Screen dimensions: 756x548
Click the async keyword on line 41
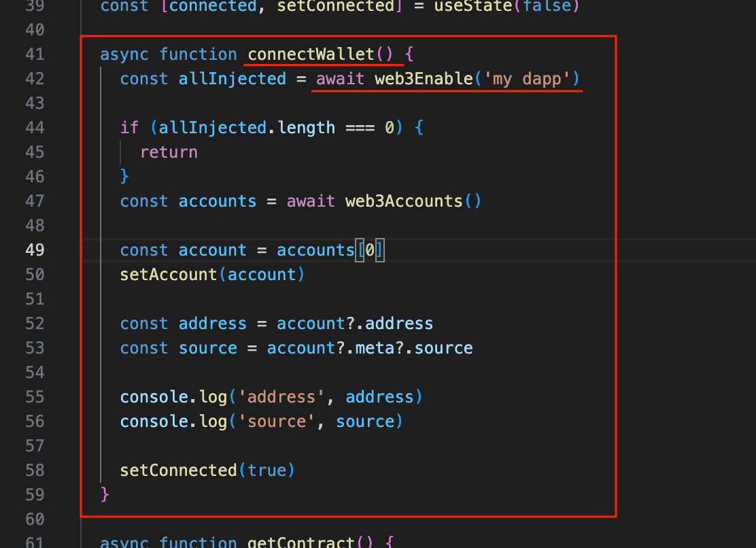(x=124, y=54)
